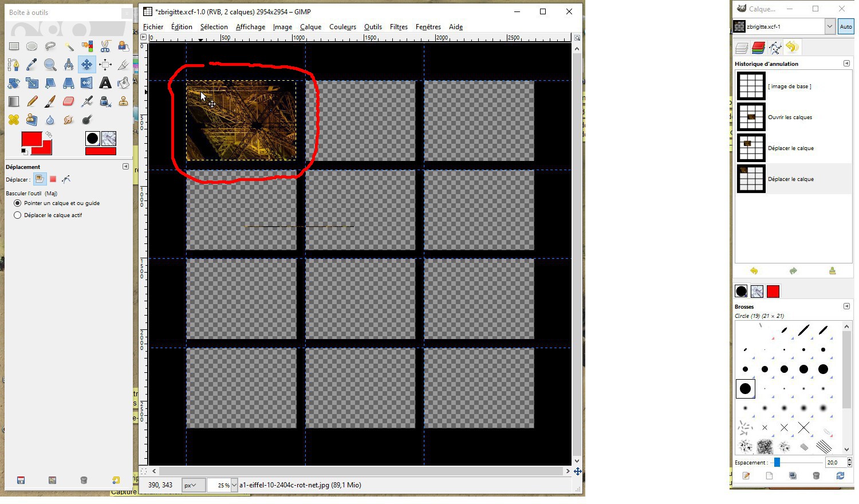The image size is (859, 504).
Task: Open the Sélection menu
Action: 214,27
